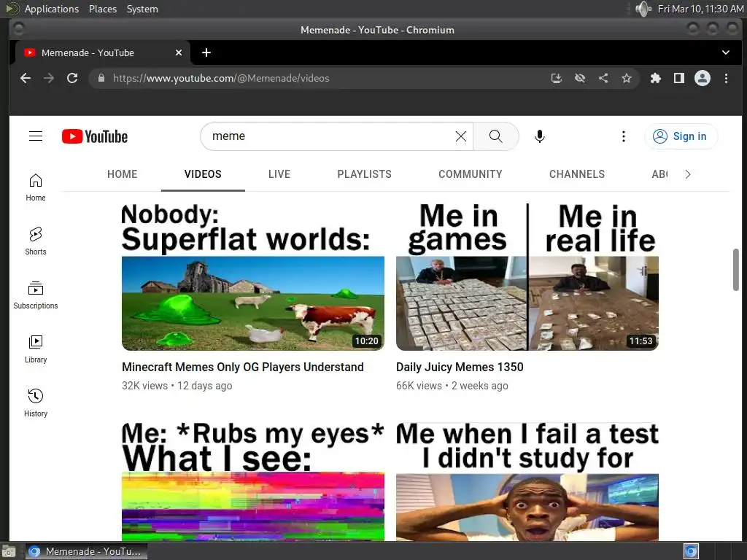Open the Chromium three-dot menu

pos(726,78)
